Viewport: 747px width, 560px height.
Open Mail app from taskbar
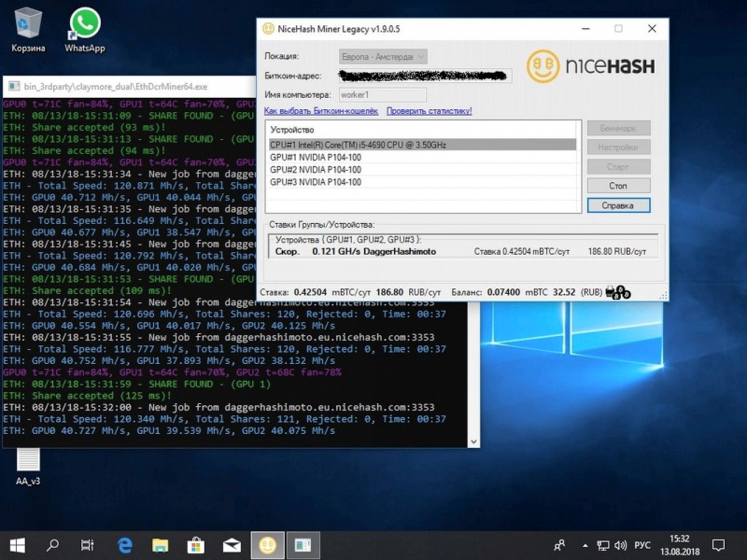[232, 545]
